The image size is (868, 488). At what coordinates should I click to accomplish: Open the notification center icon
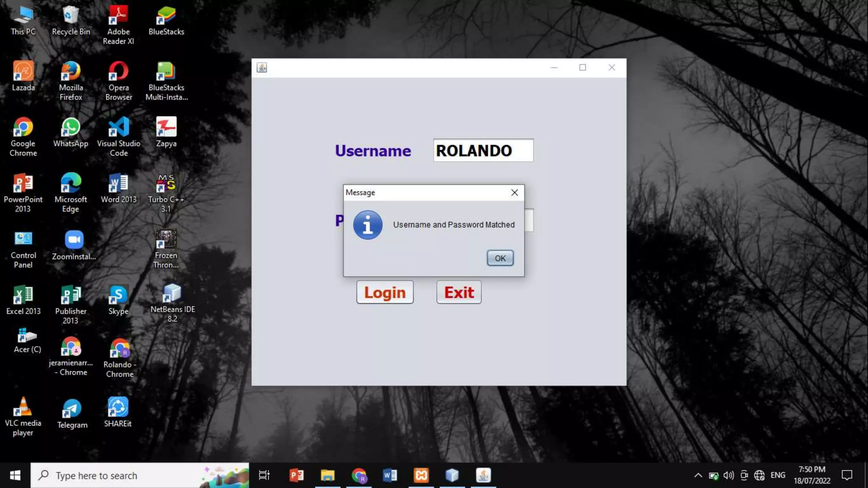tap(847, 475)
